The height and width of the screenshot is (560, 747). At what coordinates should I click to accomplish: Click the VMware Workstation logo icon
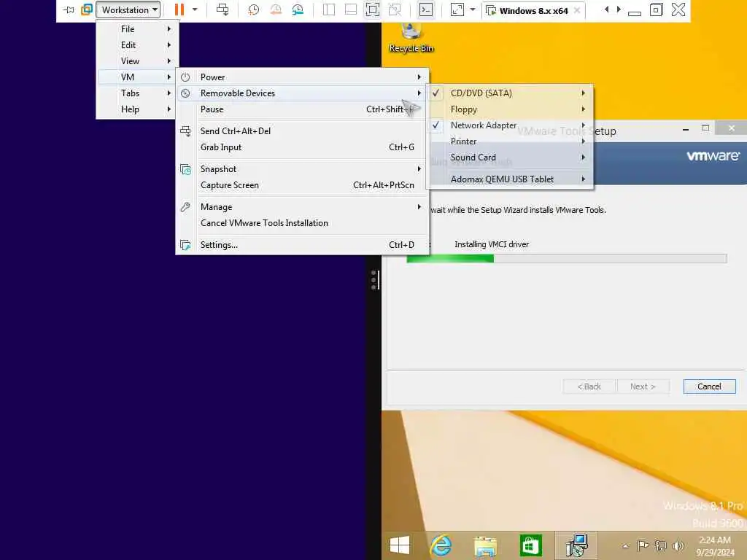(86, 9)
